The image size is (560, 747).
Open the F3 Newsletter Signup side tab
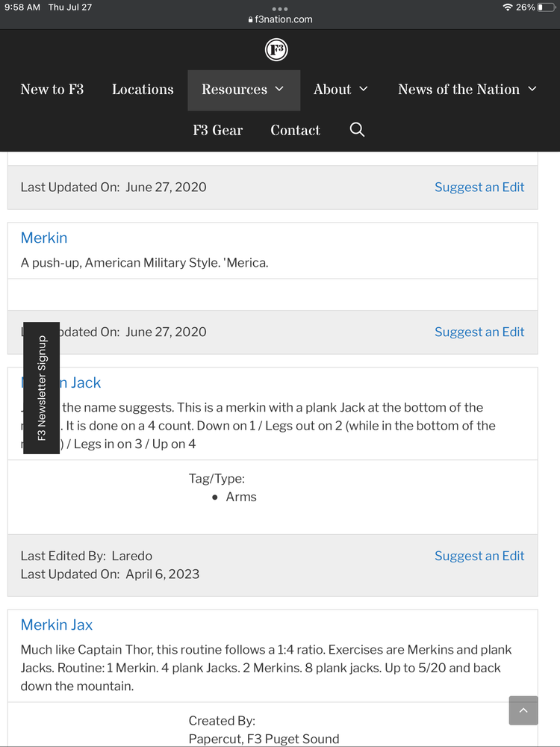42,388
